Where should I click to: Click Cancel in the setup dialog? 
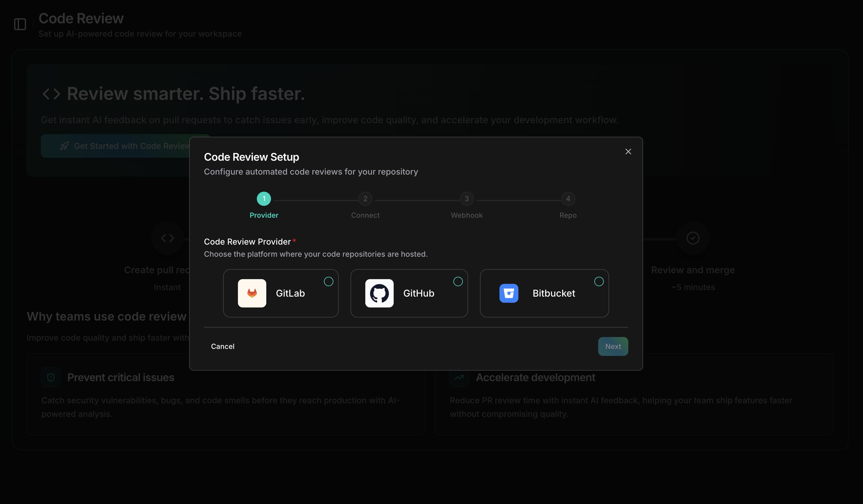223,346
